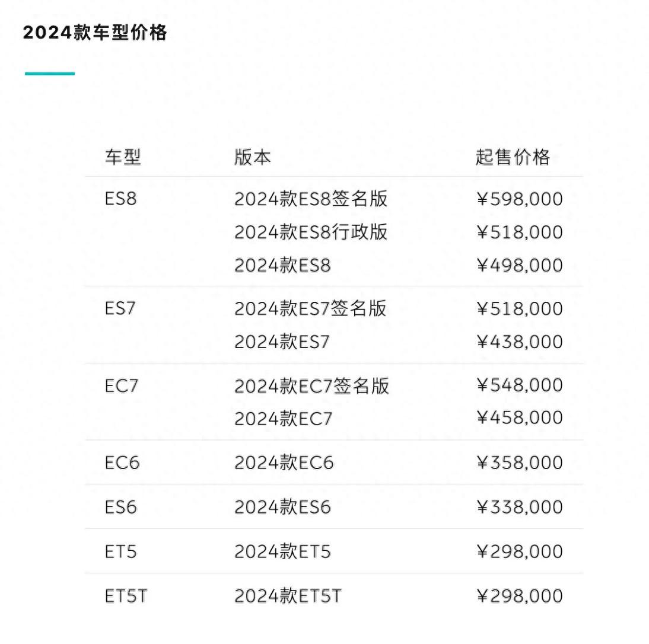
Task: Open 2024款EC7签名版 version entry
Action: [x=312, y=385]
